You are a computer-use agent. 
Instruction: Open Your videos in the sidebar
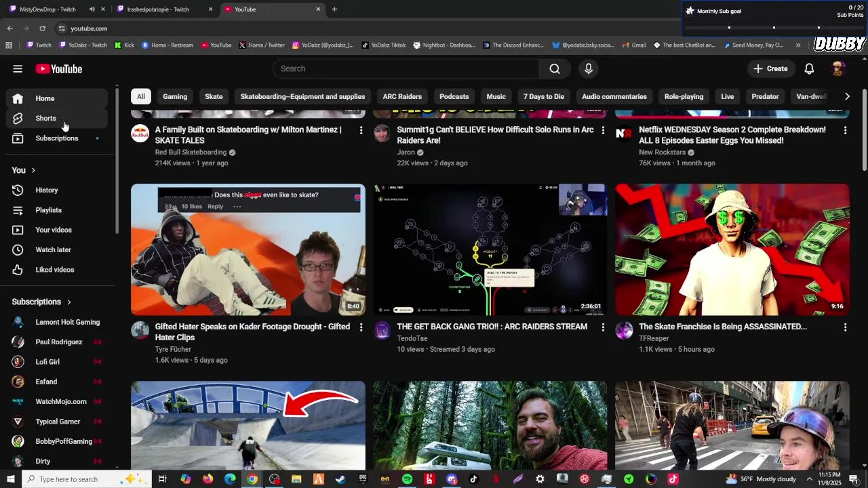point(57,230)
